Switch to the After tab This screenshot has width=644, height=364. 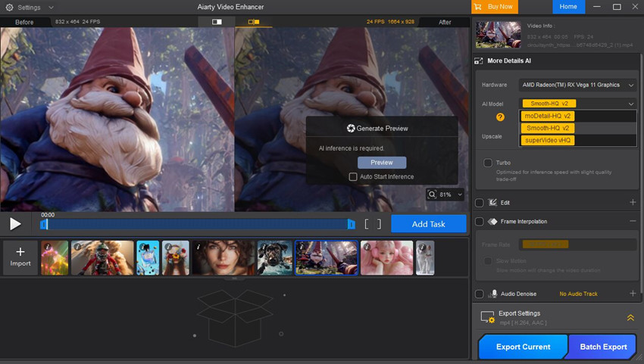[x=445, y=22]
